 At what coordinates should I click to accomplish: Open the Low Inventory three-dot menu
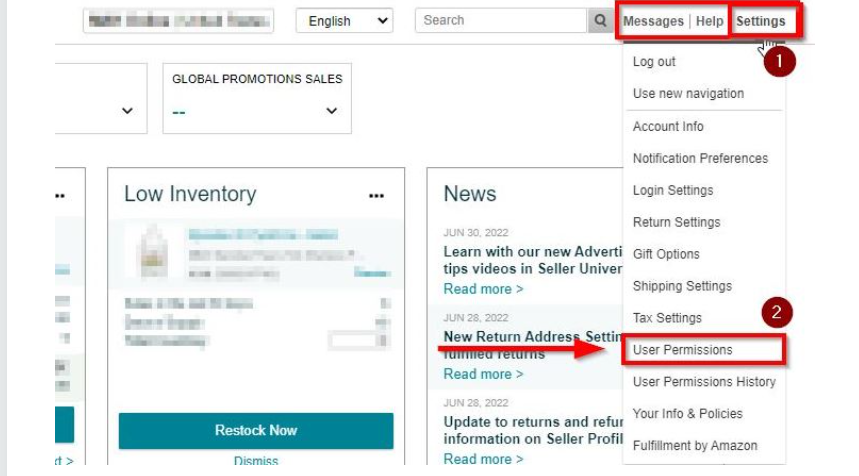tap(376, 196)
